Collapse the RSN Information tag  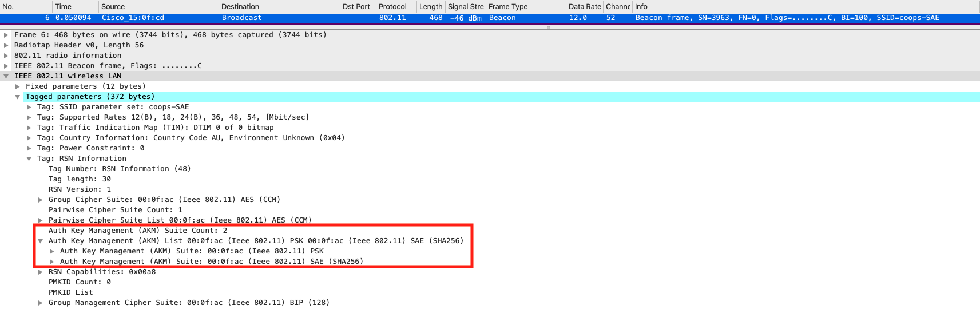click(29, 159)
